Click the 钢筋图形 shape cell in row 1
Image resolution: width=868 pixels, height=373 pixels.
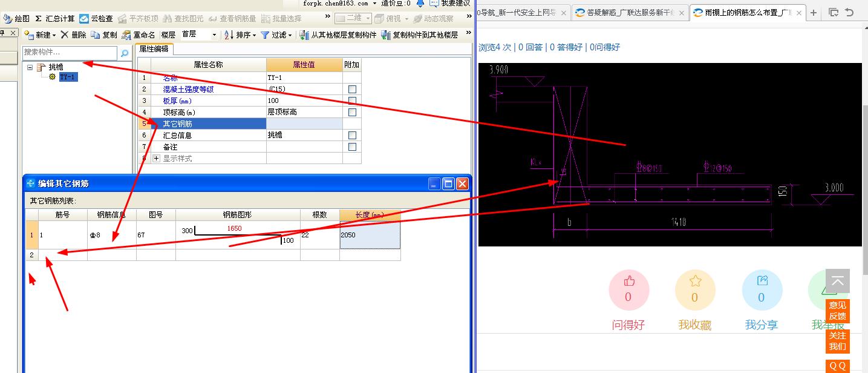[x=238, y=235]
